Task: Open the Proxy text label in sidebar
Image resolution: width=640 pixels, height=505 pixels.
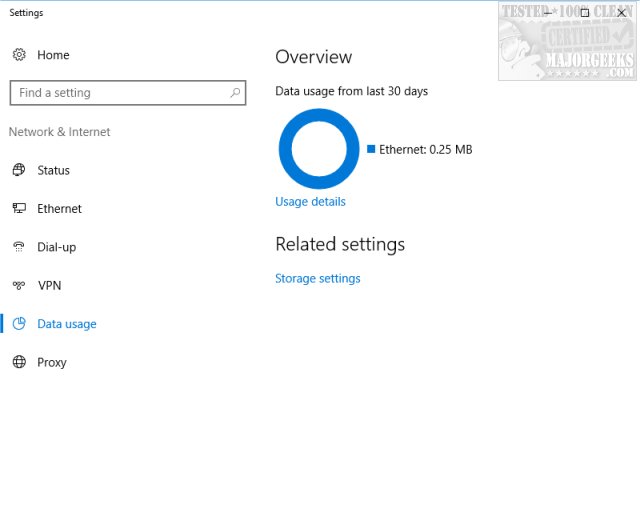Action: click(x=52, y=362)
